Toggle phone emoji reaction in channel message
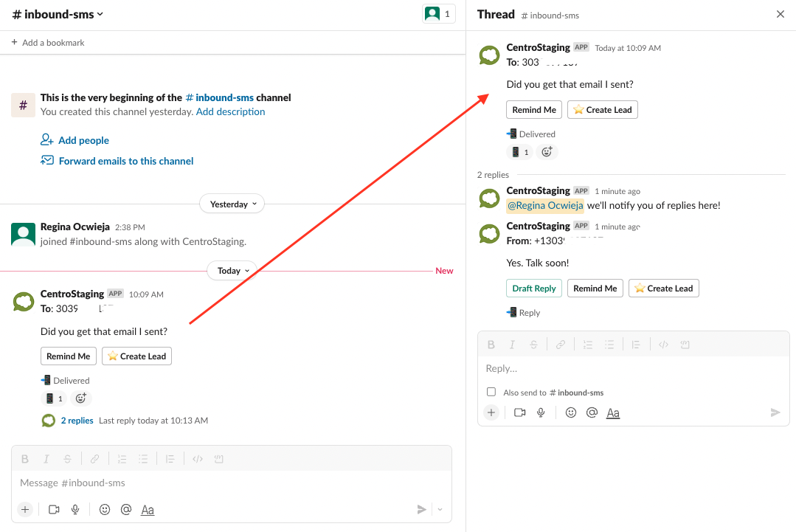Screen dimensions: 796x532 click(54, 398)
